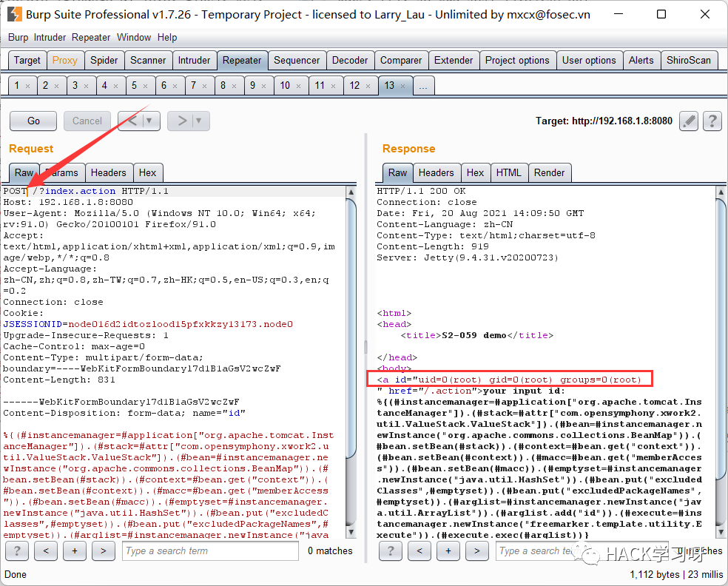728x586 pixels.
Task: Switch to the Decoder tab
Action: (x=350, y=61)
